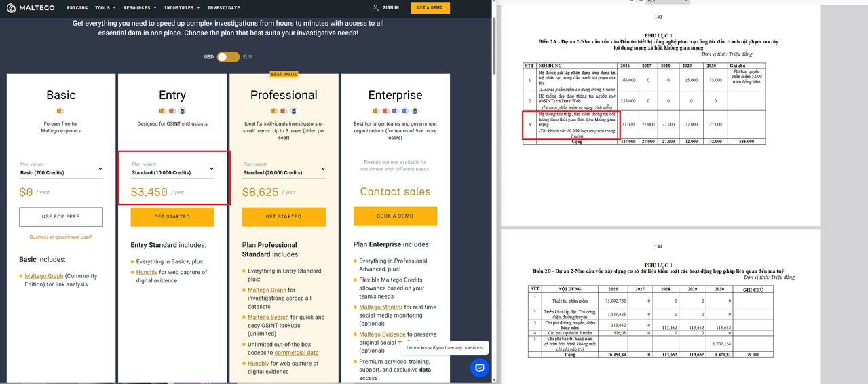This screenshot has width=868, height=384.
Task: Click the user profile icon beside Sign In
Action: pos(376,8)
